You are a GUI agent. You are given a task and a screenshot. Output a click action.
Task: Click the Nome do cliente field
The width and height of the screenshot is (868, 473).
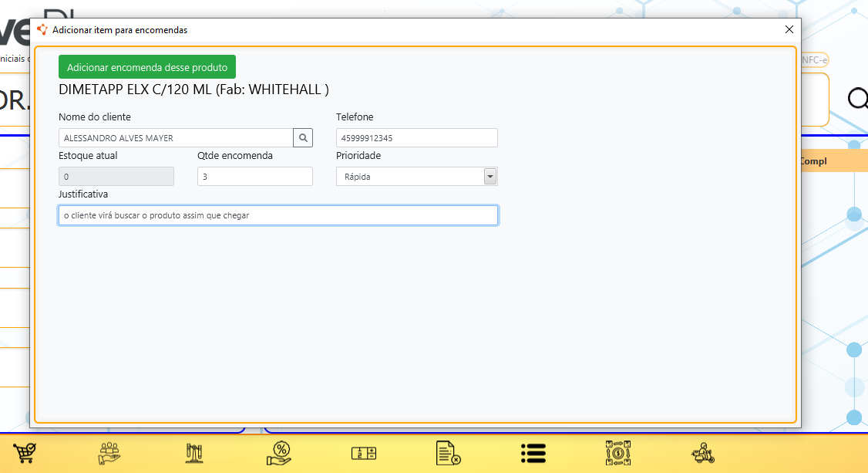pos(176,138)
